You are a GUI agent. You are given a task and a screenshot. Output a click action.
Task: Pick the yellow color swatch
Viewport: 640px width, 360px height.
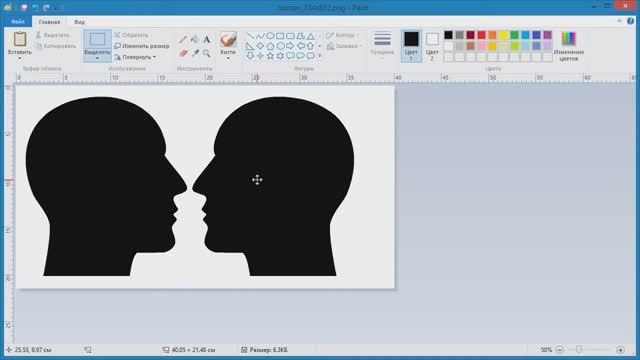click(x=504, y=35)
